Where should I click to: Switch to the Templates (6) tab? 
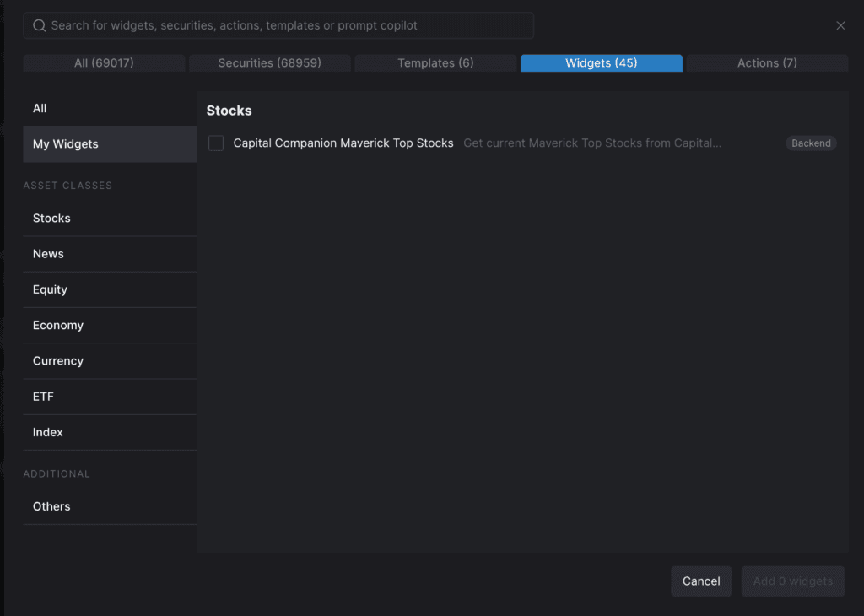tap(435, 62)
